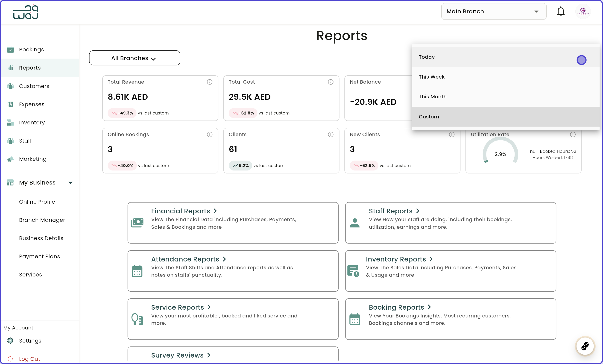Open the Main Branch selector

(x=493, y=11)
